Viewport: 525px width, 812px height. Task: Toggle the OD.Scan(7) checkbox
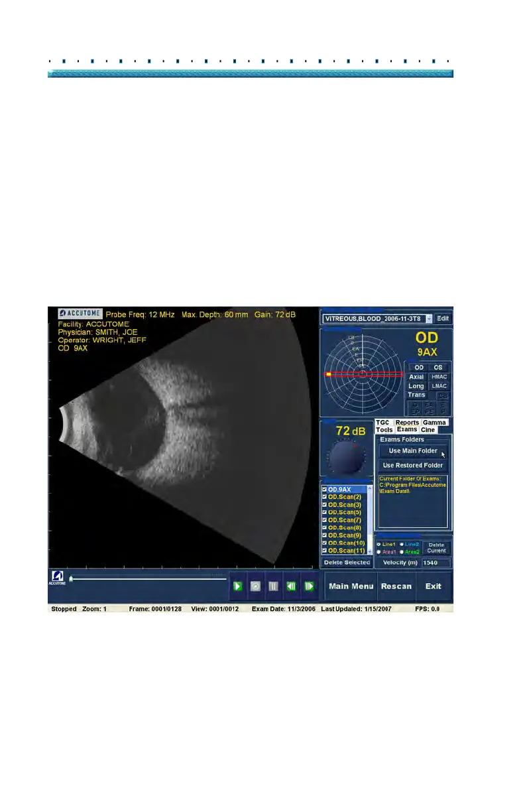point(324,520)
